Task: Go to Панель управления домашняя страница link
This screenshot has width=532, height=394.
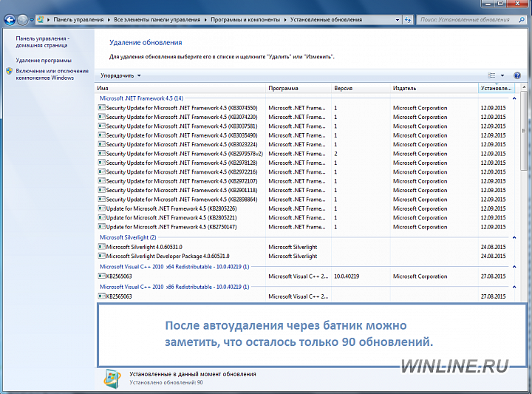Action: coord(42,41)
